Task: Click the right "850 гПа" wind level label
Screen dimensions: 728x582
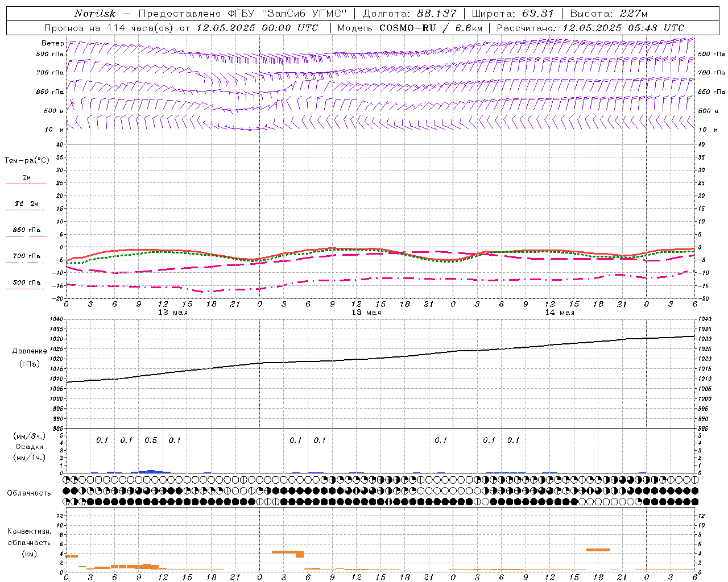Action: coord(712,92)
